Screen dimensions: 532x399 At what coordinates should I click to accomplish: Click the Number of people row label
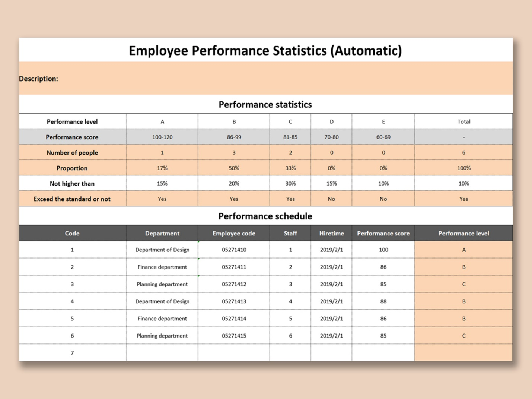pyautogui.click(x=72, y=152)
